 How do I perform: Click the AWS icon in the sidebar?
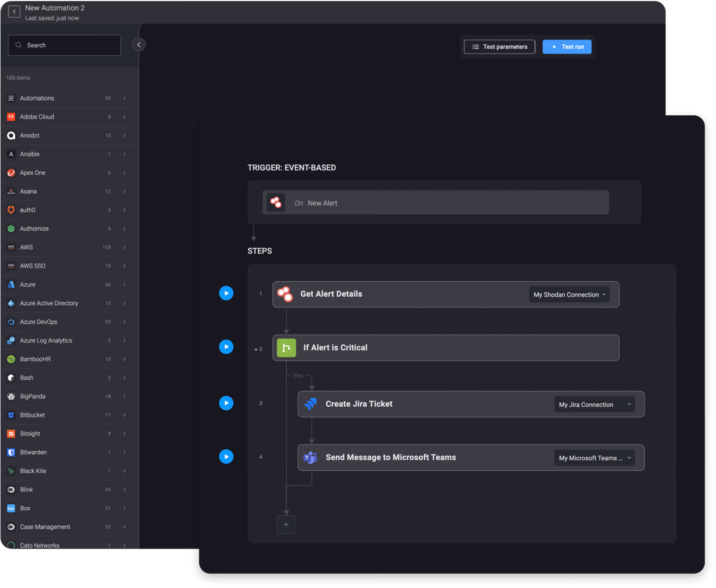(11, 247)
